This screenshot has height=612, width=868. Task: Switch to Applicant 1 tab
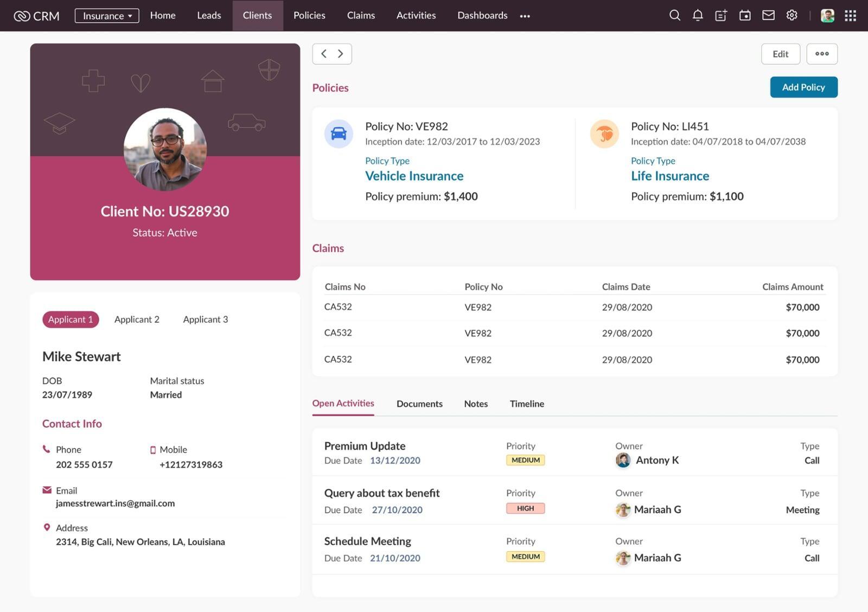click(x=71, y=319)
